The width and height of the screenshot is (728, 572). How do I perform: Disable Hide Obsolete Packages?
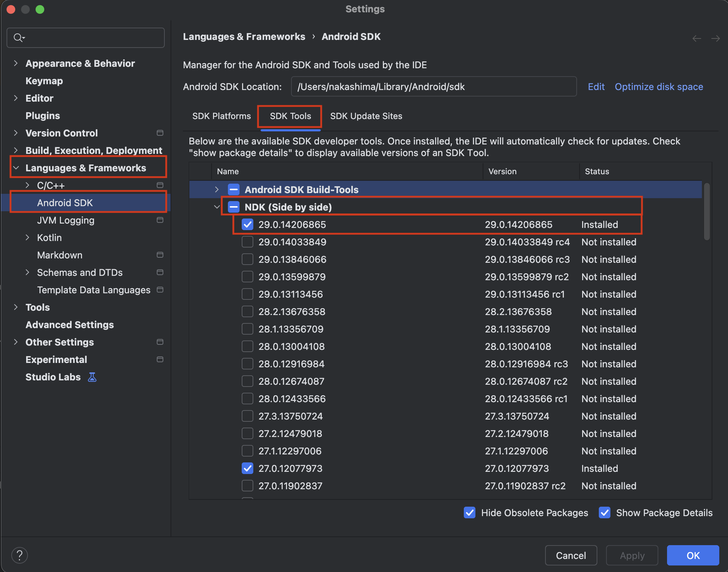[x=469, y=512]
